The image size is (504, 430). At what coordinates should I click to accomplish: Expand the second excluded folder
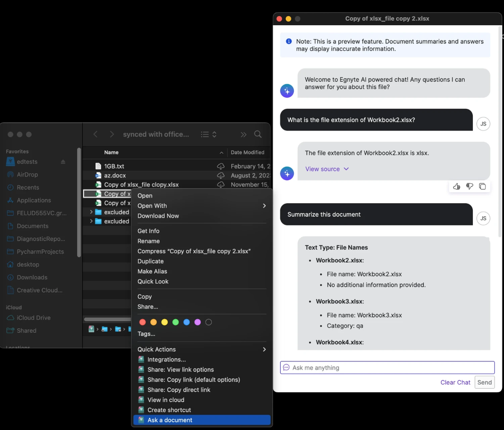(x=91, y=221)
